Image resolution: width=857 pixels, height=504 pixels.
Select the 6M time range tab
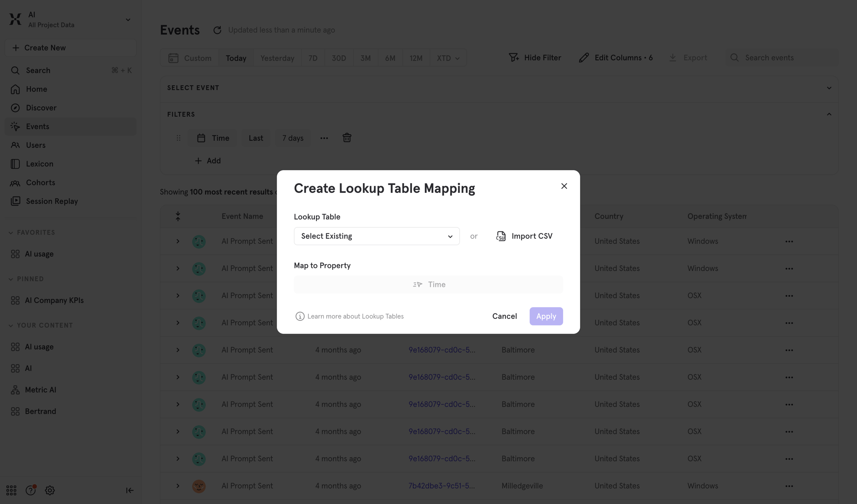click(390, 58)
